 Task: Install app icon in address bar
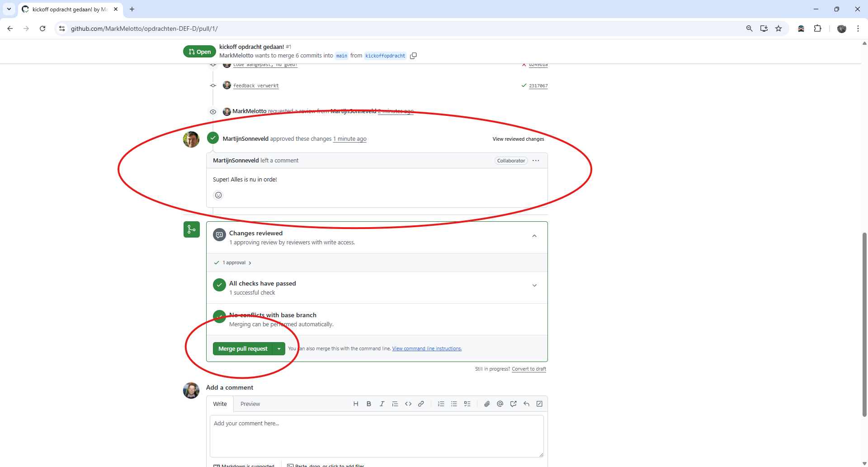764,29
